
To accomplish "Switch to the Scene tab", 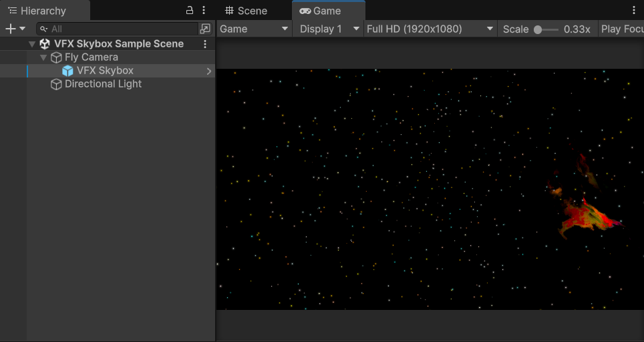I will 246,11.
